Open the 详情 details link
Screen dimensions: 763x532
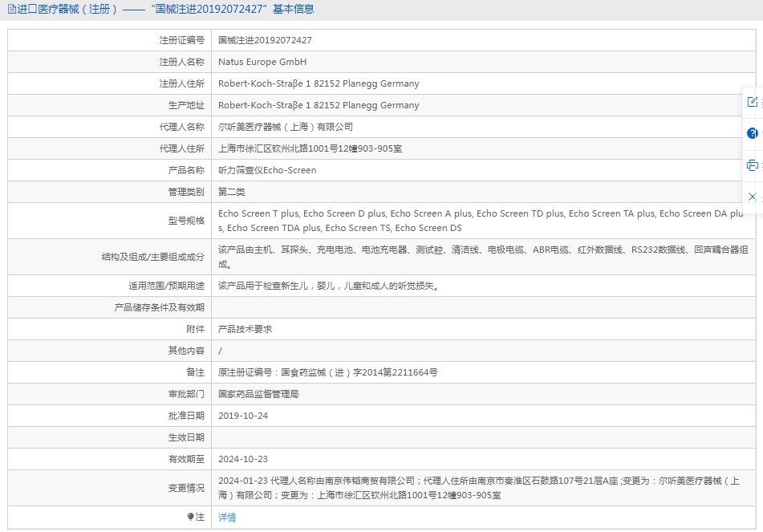(x=227, y=518)
